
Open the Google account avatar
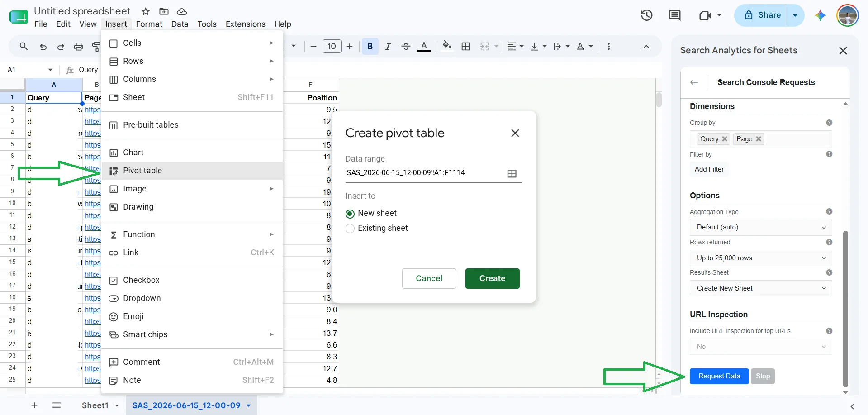click(x=847, y=15)
